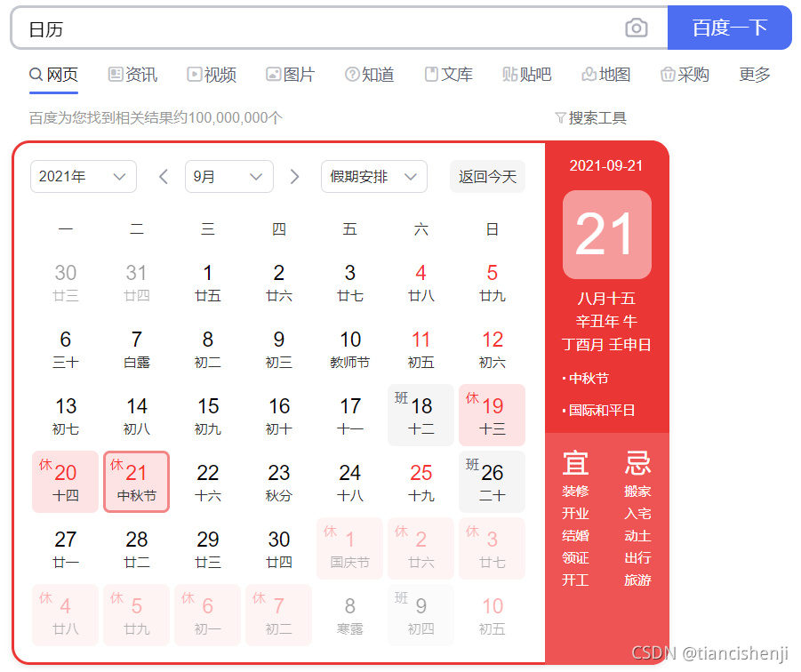Focus the search box containing 日历
801x672 pixels.
pyautogui.click(x=340, y=28)
